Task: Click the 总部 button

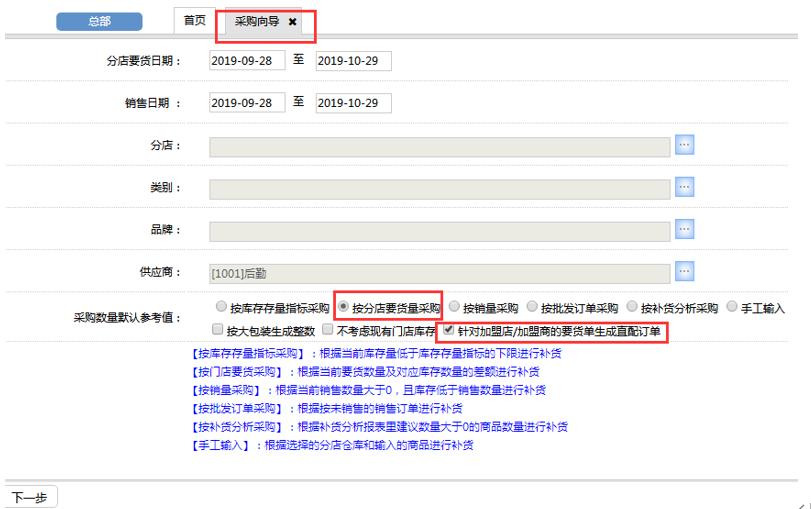Action: point(99,22)
